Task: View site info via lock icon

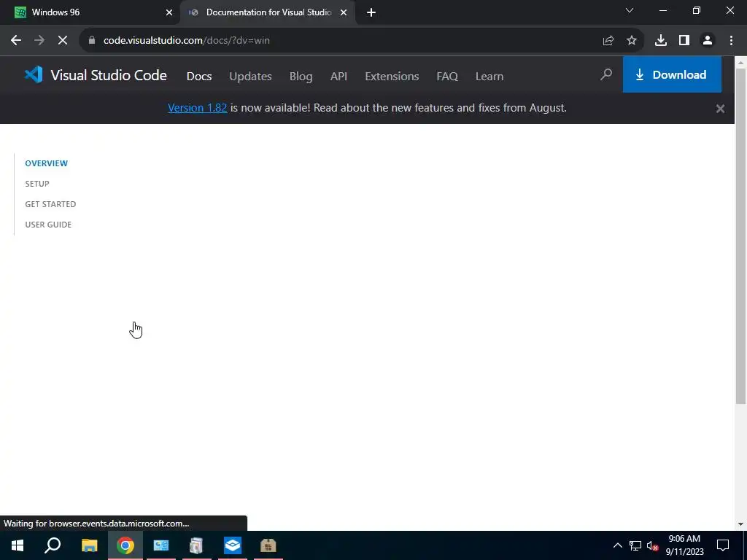Action: click(92, 41)
